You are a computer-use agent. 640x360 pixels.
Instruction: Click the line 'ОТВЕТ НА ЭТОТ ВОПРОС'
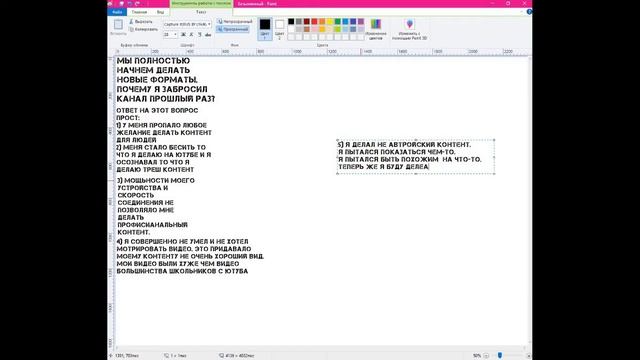point(157,111)
